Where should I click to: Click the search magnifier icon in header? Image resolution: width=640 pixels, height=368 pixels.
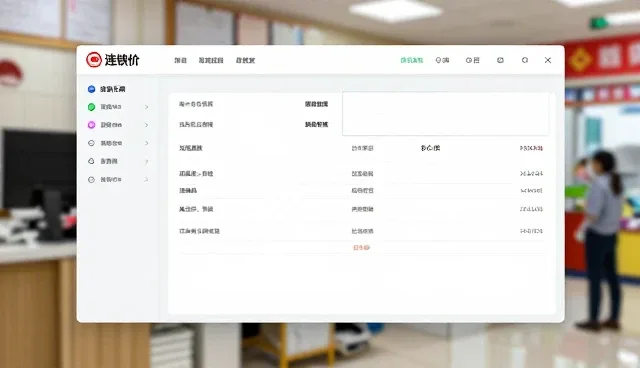(x=525, y=60)
